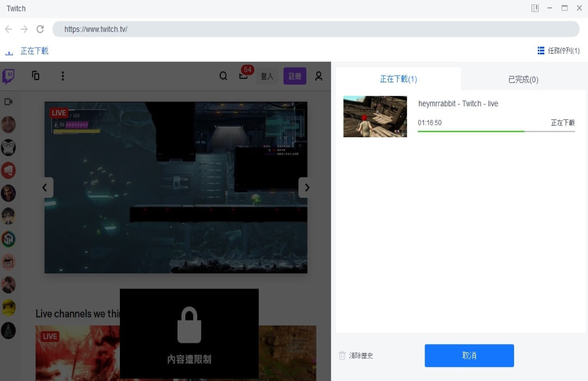Click the lock icon on the 內容遭限制 overlay
Image resolution: width=588 pixels, height=381 pixels.
(189, 325)
